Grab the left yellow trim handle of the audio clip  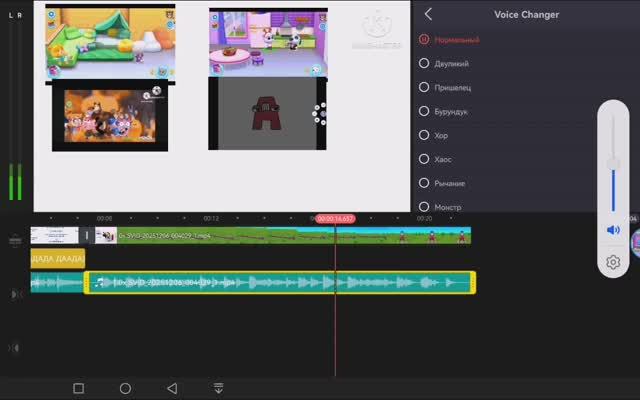87,282
